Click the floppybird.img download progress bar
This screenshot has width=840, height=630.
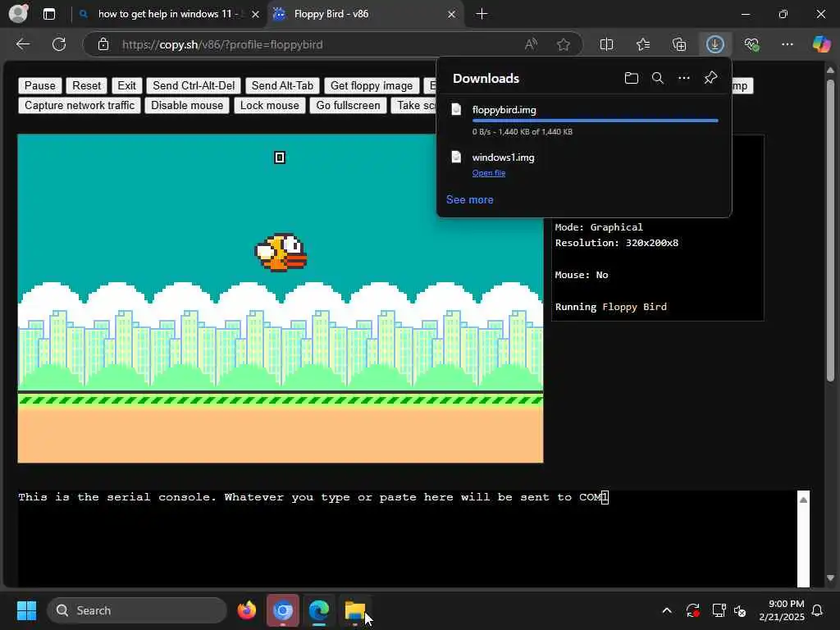pos(596,121)
